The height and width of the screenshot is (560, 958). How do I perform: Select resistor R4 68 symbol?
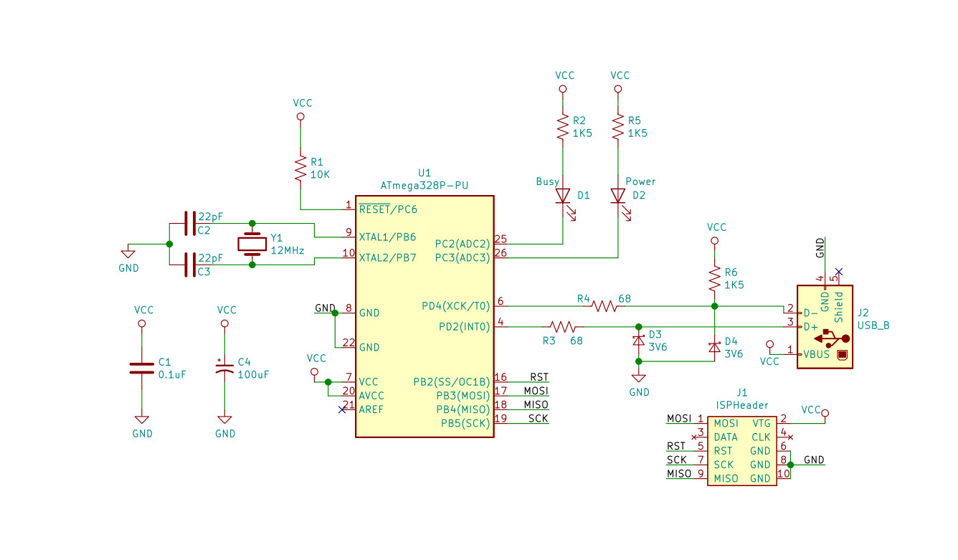point(604,306)
